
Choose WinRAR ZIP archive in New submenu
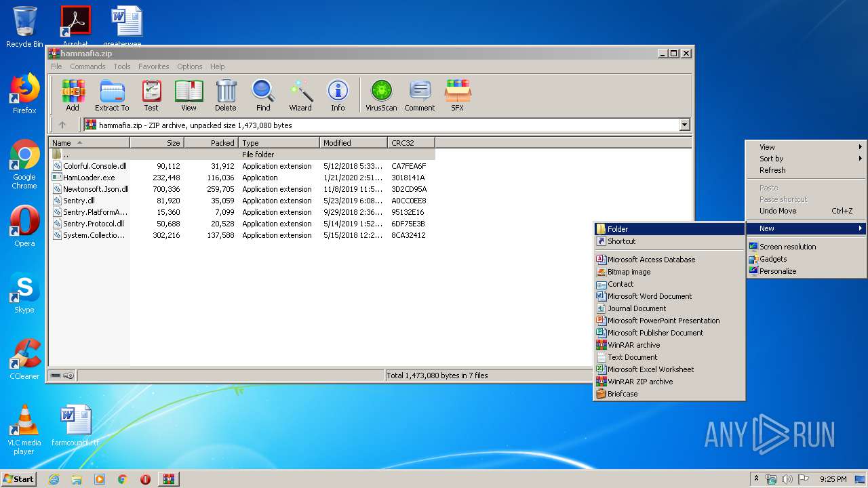[x=669, y=382]
